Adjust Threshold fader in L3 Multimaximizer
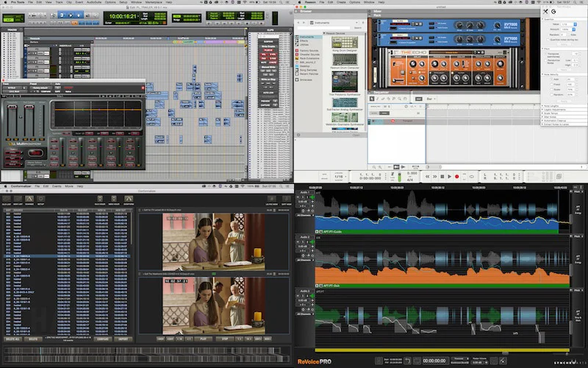This screenshot has width=588, height=368. [12, 107]
